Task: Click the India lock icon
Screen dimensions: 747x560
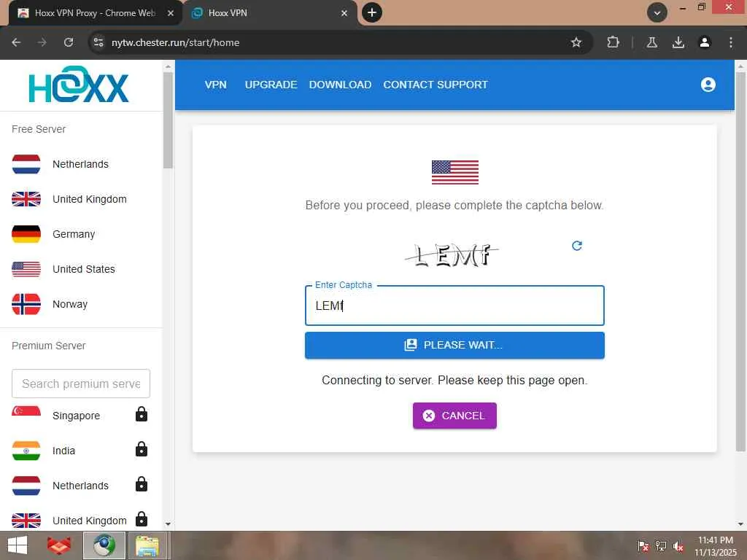Action: [142, 449]
